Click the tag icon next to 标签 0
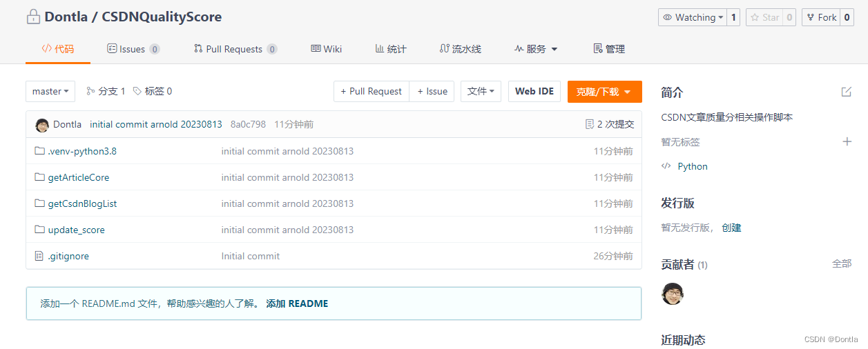Viewport: 868px width, 349px height. coord(137,91)
